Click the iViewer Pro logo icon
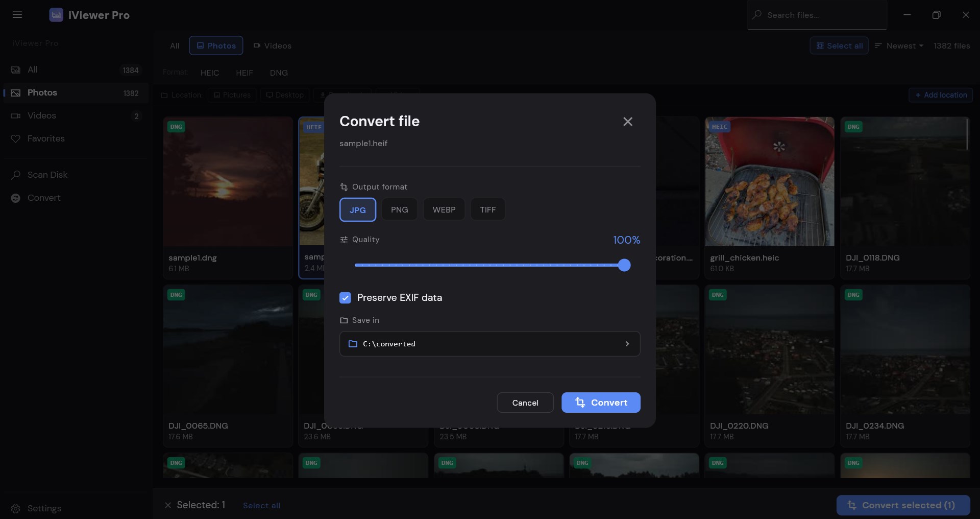 [56, 15]
